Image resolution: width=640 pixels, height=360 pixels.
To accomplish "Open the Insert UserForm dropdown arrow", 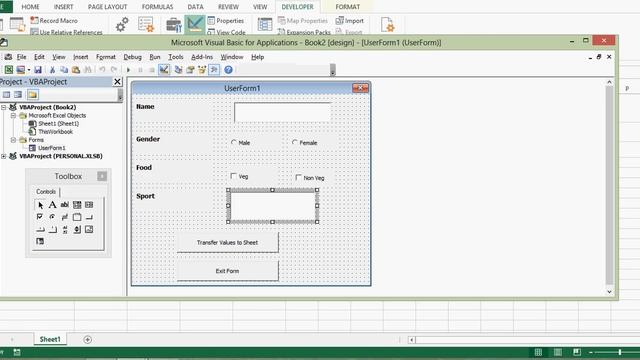I will (x=29, y=70).
